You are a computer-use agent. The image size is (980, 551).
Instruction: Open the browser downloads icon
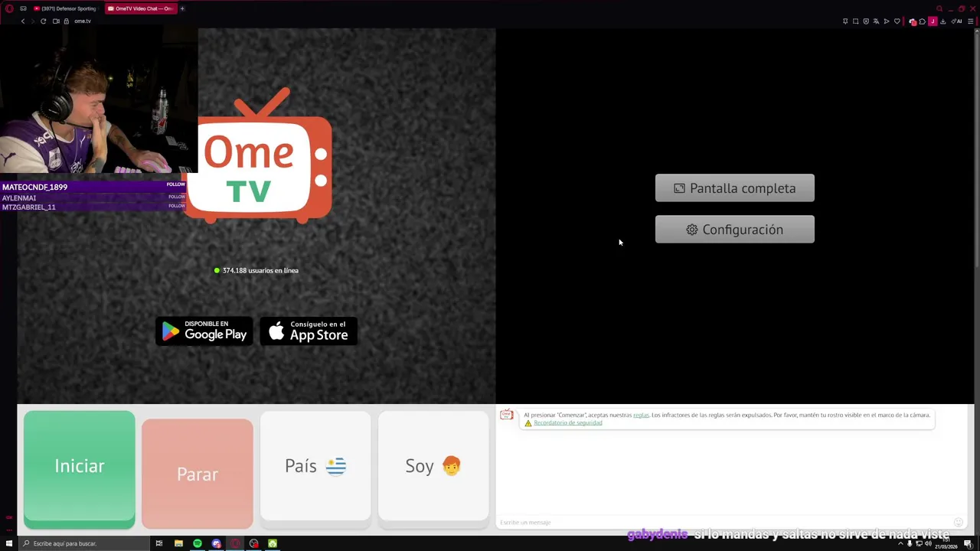[942, 21]
